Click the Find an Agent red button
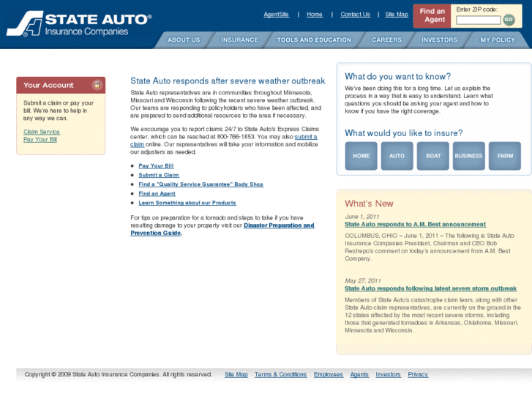The width and height of the screenshot is (532, 399). click(432, 15)
